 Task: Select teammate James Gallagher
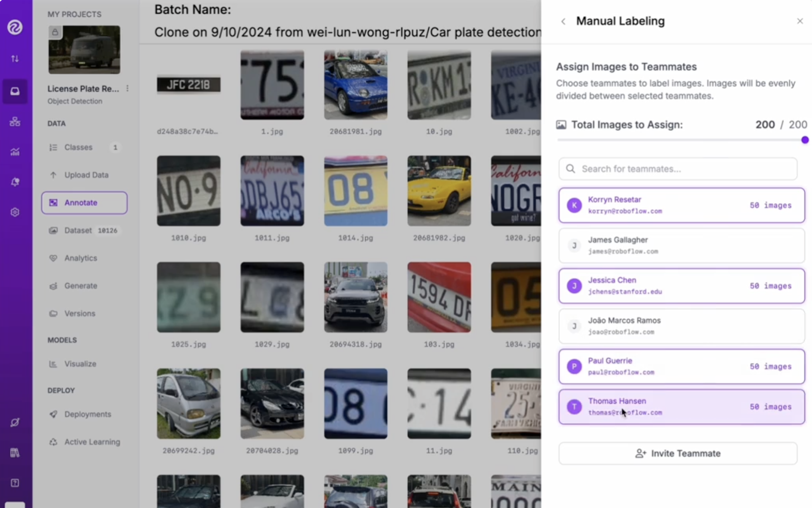click(x=682, y=245)
